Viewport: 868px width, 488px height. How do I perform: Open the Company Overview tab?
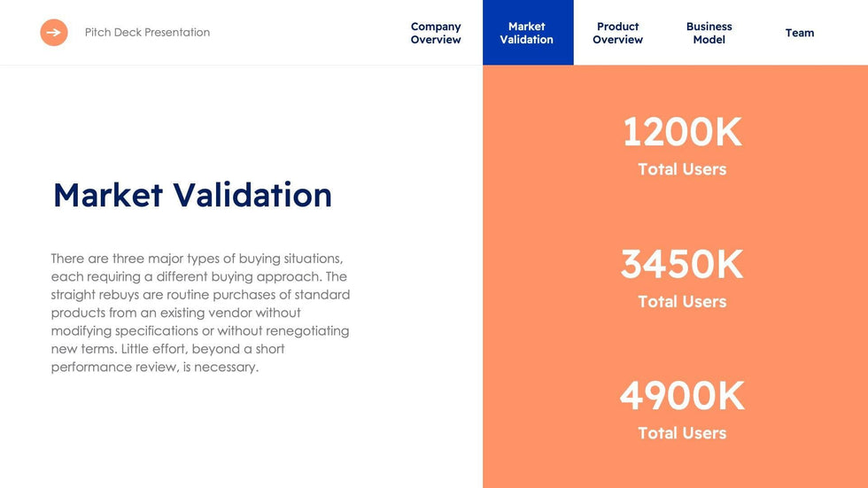click(436, 33)
